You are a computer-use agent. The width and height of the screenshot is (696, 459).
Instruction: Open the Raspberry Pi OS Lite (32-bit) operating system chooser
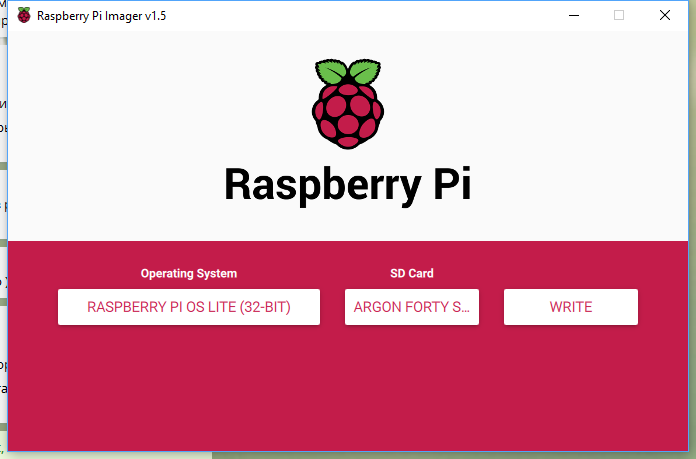(189, 307)
